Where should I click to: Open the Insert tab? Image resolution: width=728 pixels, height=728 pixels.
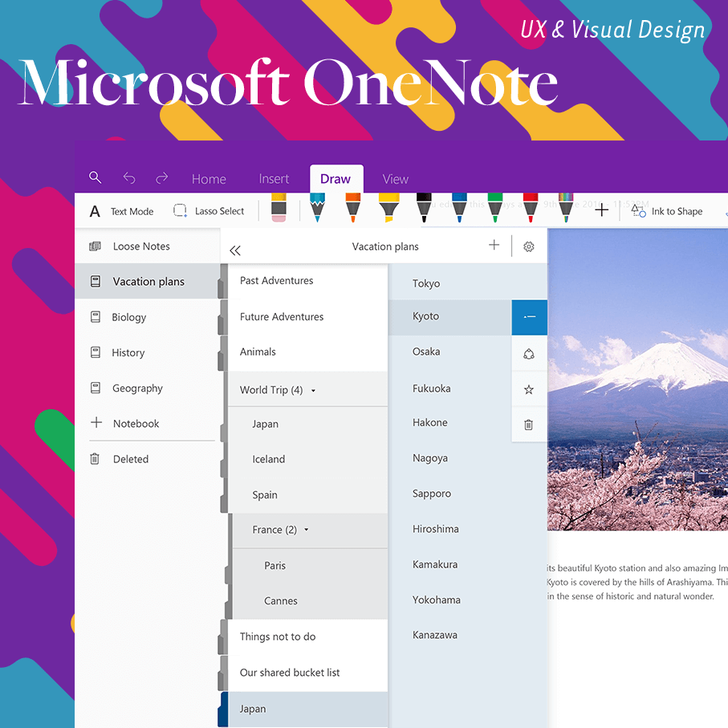[x=274, y=179]
